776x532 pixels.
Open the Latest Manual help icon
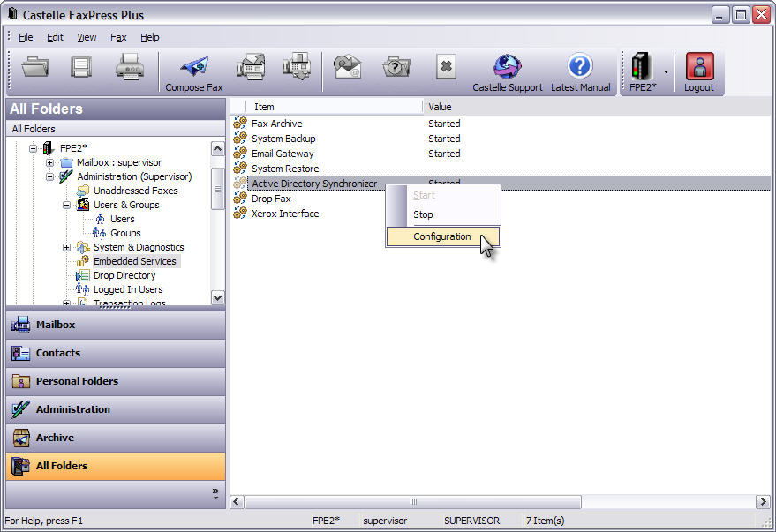coord(580,68)
